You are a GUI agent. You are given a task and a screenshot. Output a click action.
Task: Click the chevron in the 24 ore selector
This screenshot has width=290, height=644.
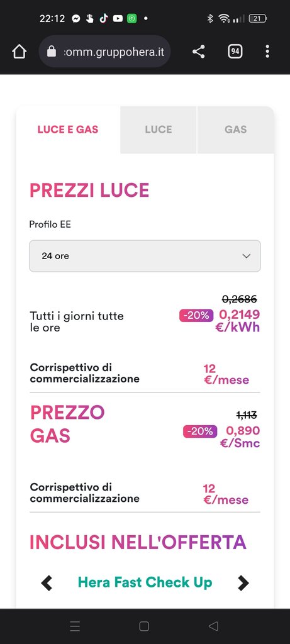[x=247, y=256]
